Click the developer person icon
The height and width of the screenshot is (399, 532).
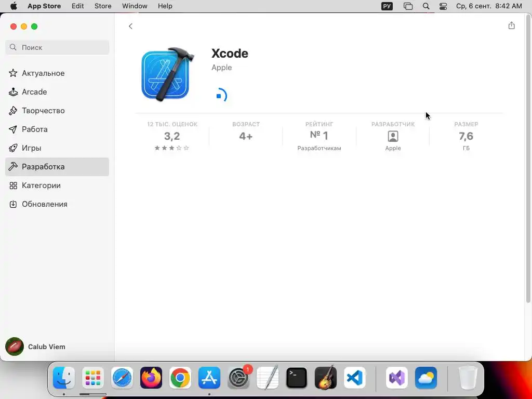[x=393, y=137]
